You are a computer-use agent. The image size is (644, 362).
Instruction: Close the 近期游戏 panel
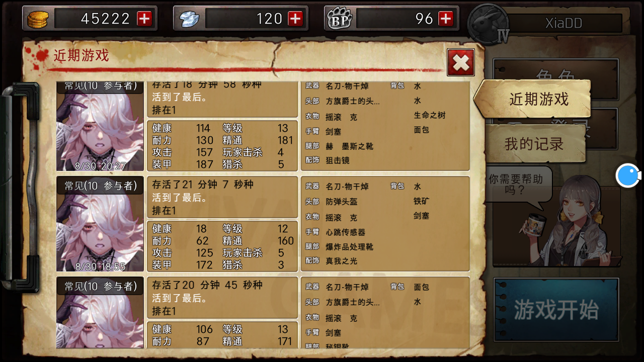(x=460, y=62)
